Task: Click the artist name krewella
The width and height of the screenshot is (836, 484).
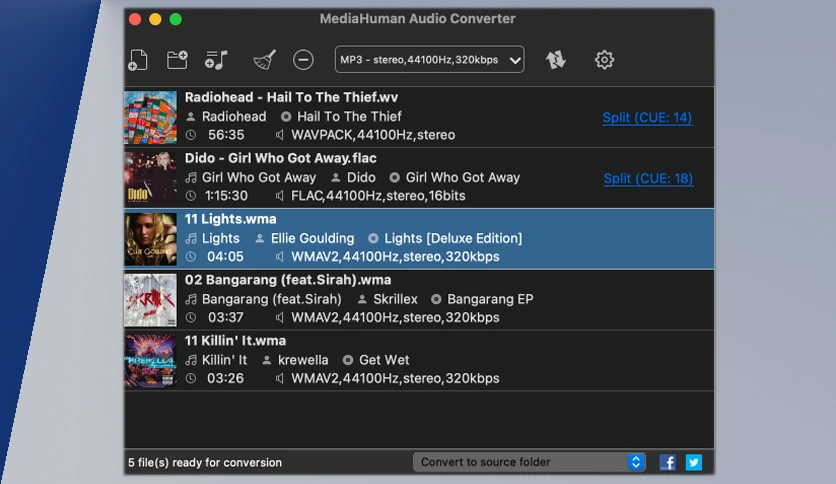Action: [303, 360]
